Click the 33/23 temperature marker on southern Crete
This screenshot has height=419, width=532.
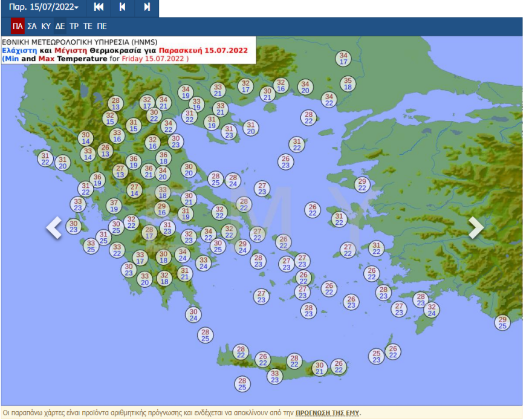coord(275,377)
